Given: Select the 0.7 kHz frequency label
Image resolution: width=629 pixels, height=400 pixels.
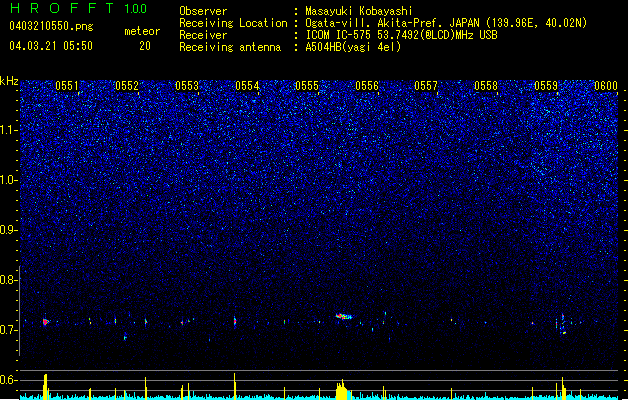Looking at the screenshot, I should tap(9, 330).
